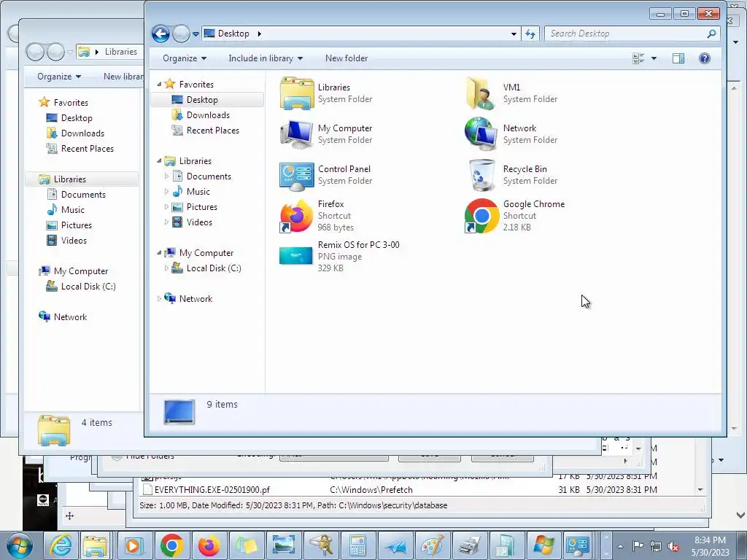Open Organize menu in the Libraries window
Screen dimensions: 747x560
pos(59,76)
